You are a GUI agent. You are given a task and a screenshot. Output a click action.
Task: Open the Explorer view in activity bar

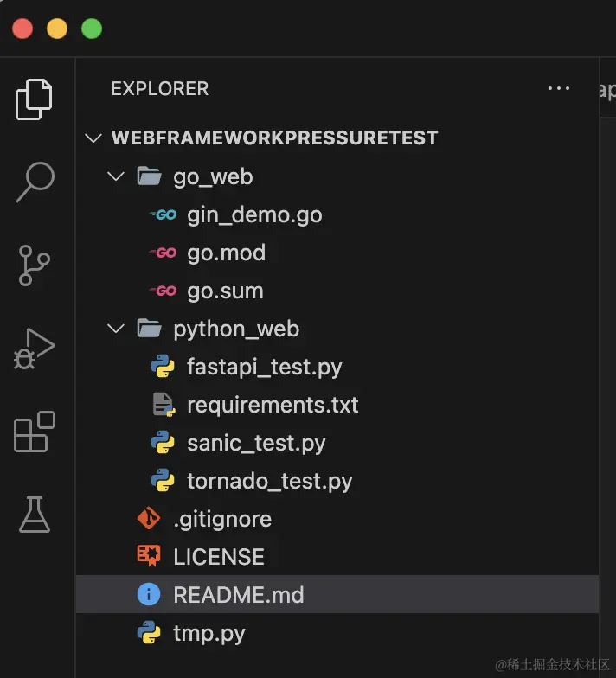tap(35, 99)
